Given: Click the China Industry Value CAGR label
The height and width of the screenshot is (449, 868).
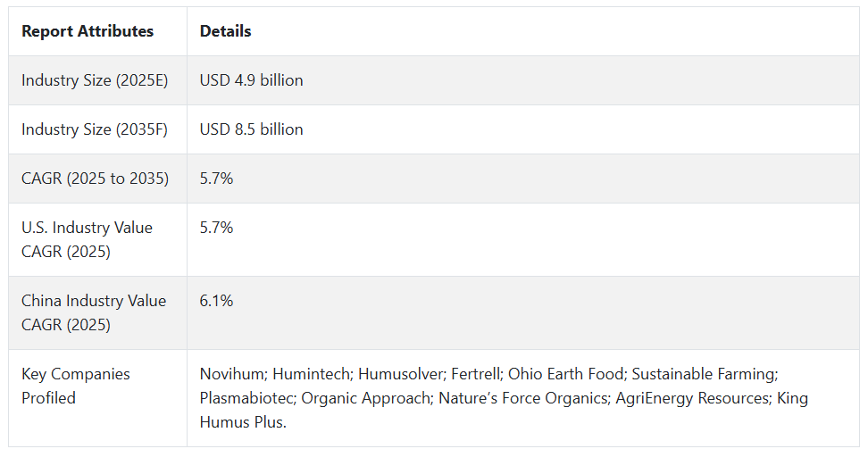Looking at the screenshot, I should [94, 312].
